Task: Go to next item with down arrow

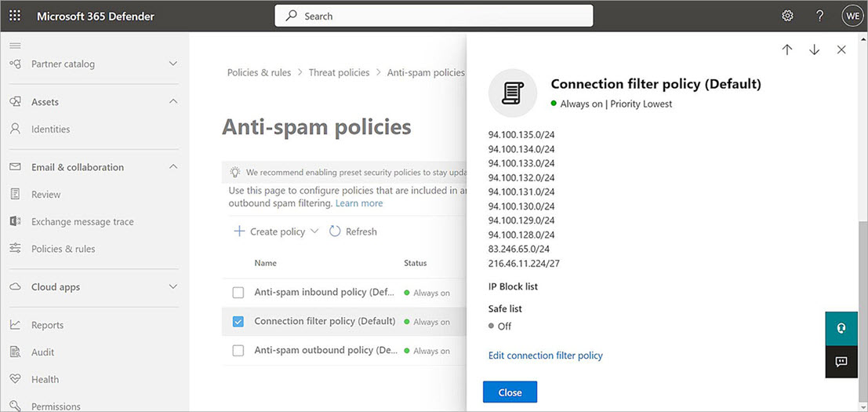Action: (x=814, y=49)
